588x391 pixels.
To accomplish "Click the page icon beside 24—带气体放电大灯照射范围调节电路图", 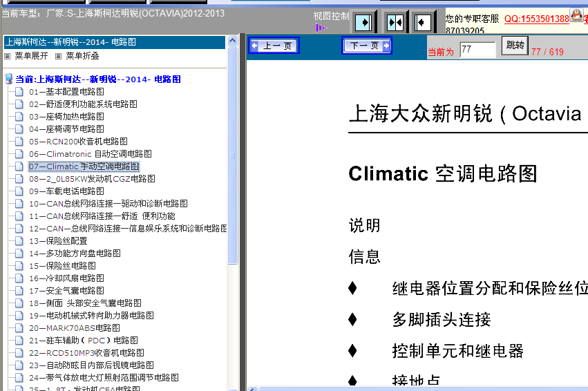I will click(19, 377).
